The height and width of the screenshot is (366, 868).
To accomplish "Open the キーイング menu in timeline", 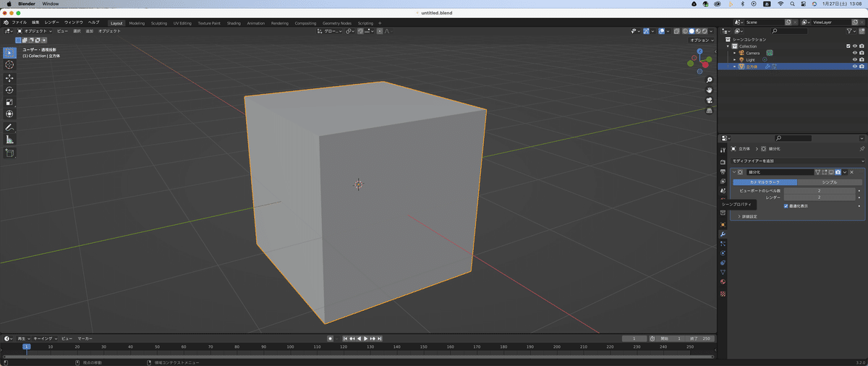I will click(46, 339).
